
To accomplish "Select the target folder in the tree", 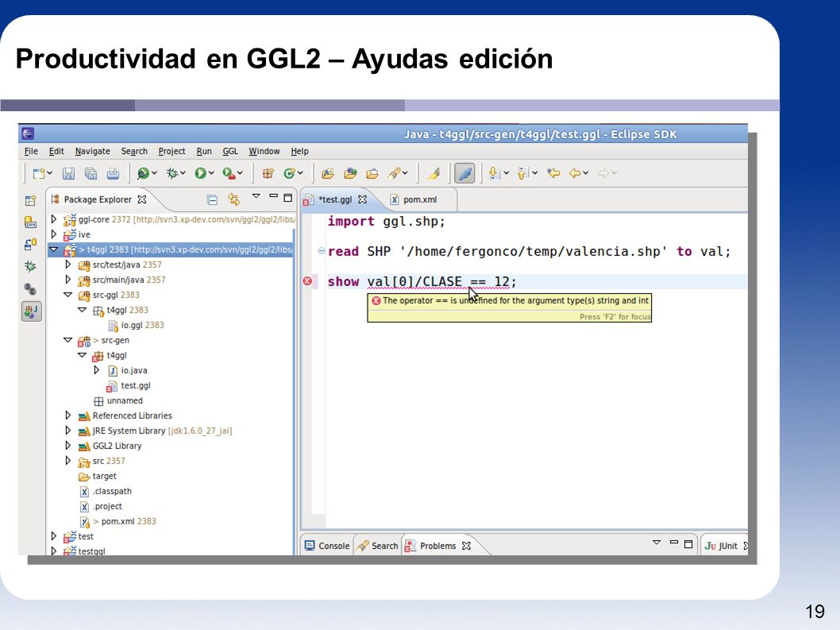I will coord(105,476).
